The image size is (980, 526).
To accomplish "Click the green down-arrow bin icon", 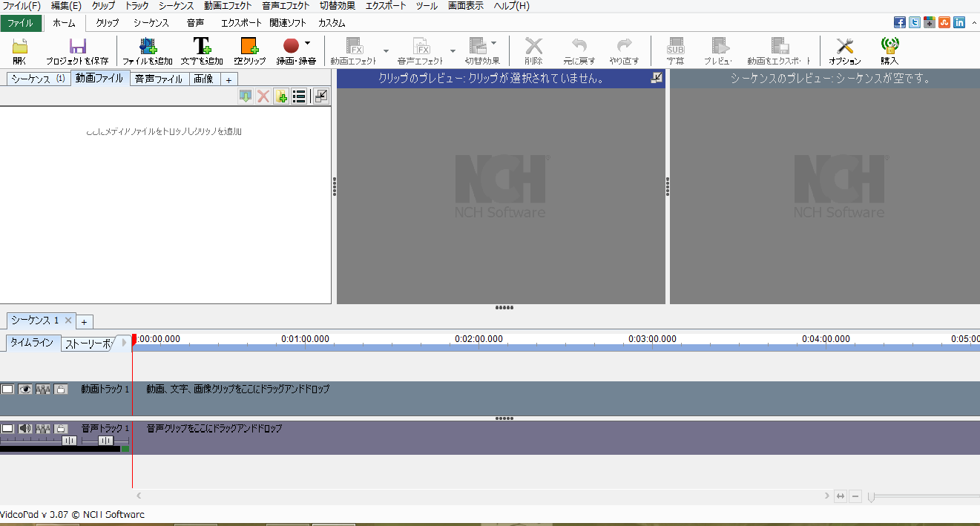I will click(246, 96).
